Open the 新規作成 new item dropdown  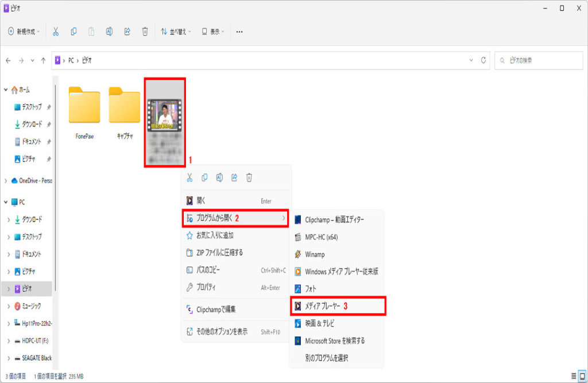point(24,32)
